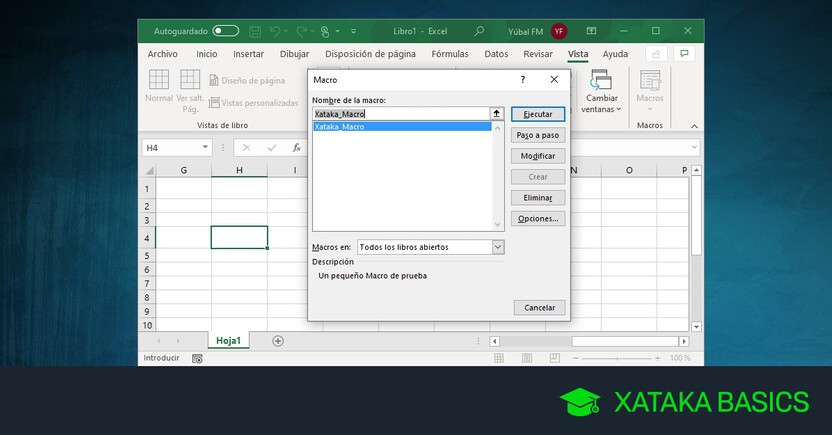Viewport: 832px width, 435px height.
Task: Select Xataka_Macro in the macro list
Action: [339, 127]
